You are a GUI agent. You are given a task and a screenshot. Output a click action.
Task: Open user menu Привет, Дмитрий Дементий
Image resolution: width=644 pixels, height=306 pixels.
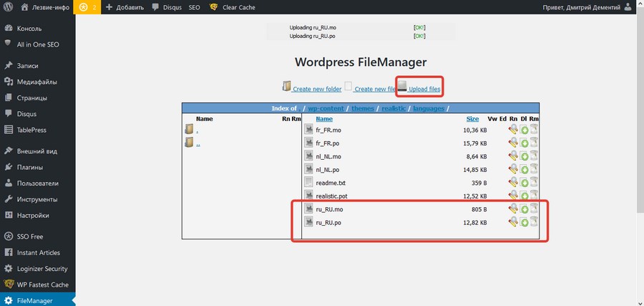(x=587, y=7)
